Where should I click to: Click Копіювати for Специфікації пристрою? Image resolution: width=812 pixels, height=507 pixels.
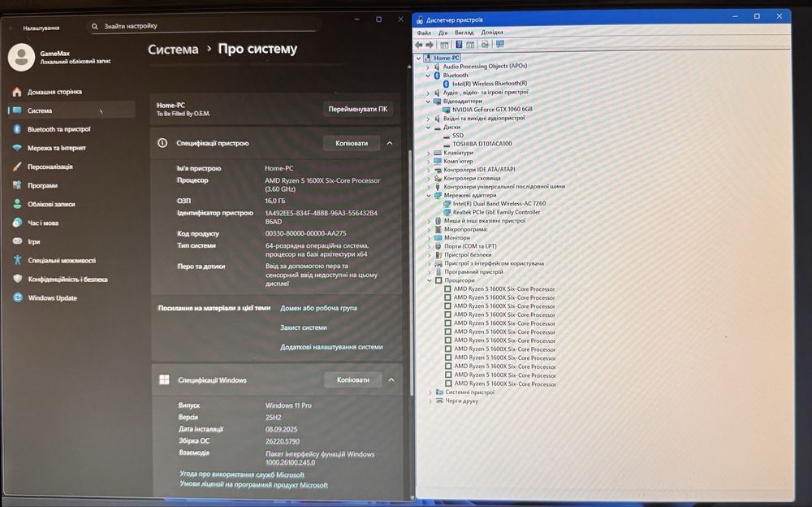[x=352, y=143]
